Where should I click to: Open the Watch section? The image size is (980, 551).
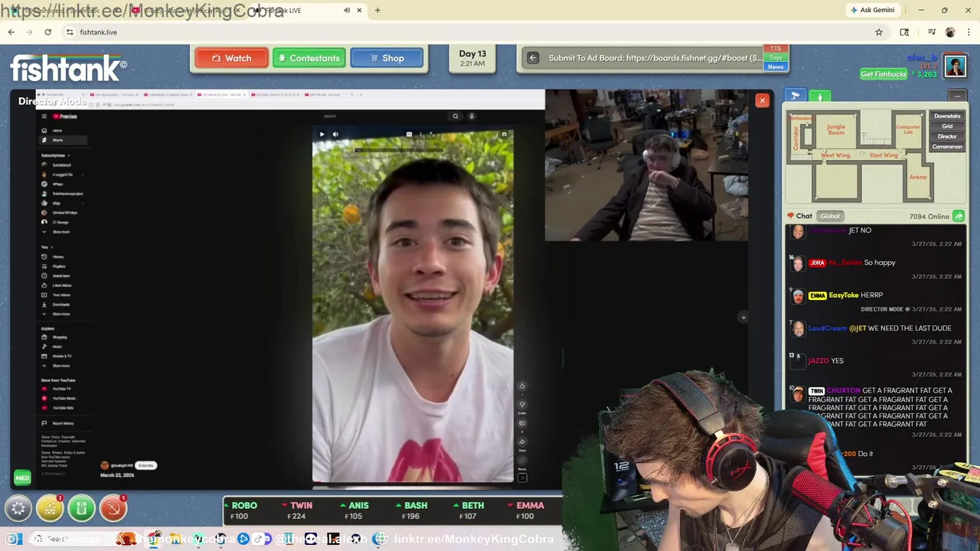[x=231, y=58]
